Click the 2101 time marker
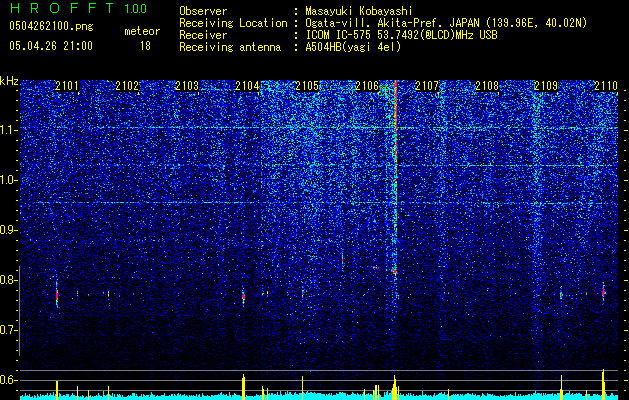This screenshot has height=400, width=629. click(67, 86)
